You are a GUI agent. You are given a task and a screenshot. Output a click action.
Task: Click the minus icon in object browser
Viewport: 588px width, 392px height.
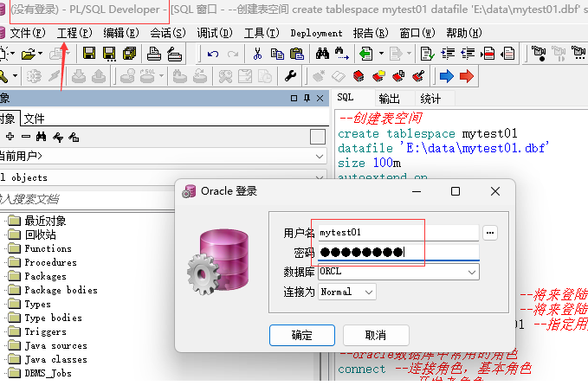26,137
